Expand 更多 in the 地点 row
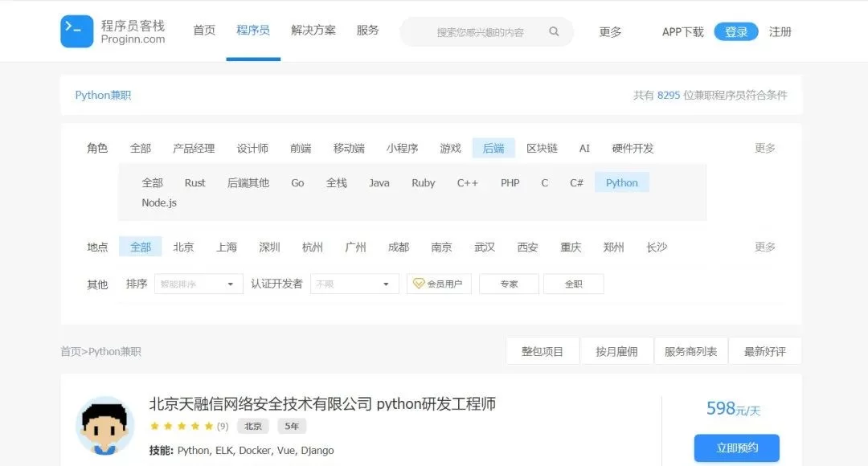 tap(764, 247)
